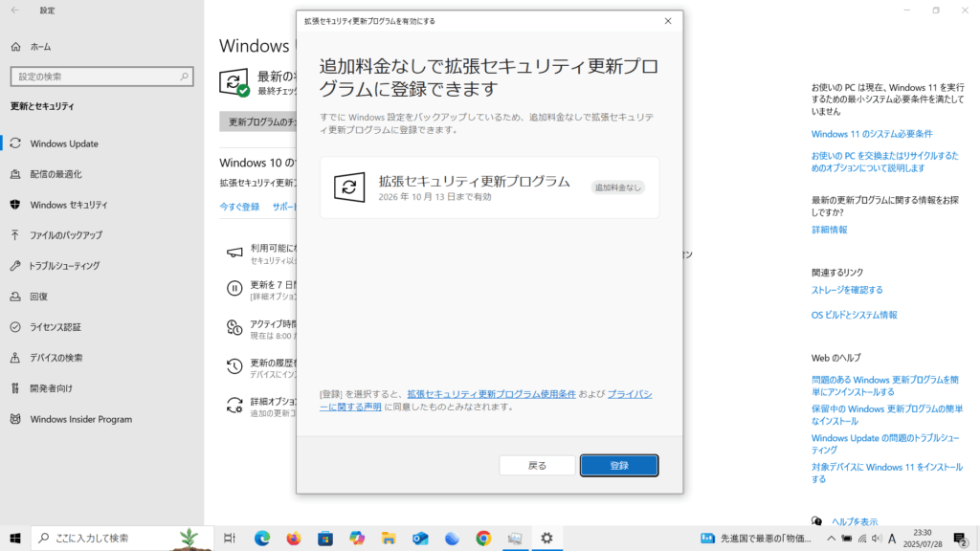Open the clock showing 23:30 2025/07/28
The width and height of the screenshot is (980, 551).
(x=923, y=538)
